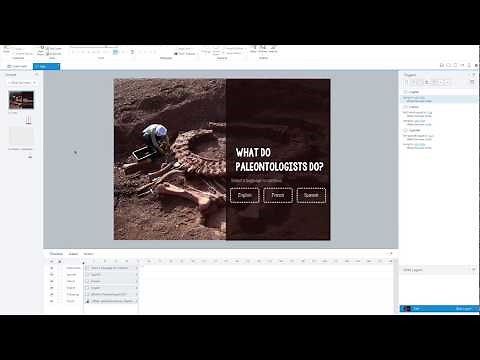Screen dimensions: 480x360
Task: Select the French heading in Triggers panel
Action: pyautogui.click(x=413, y=107)
